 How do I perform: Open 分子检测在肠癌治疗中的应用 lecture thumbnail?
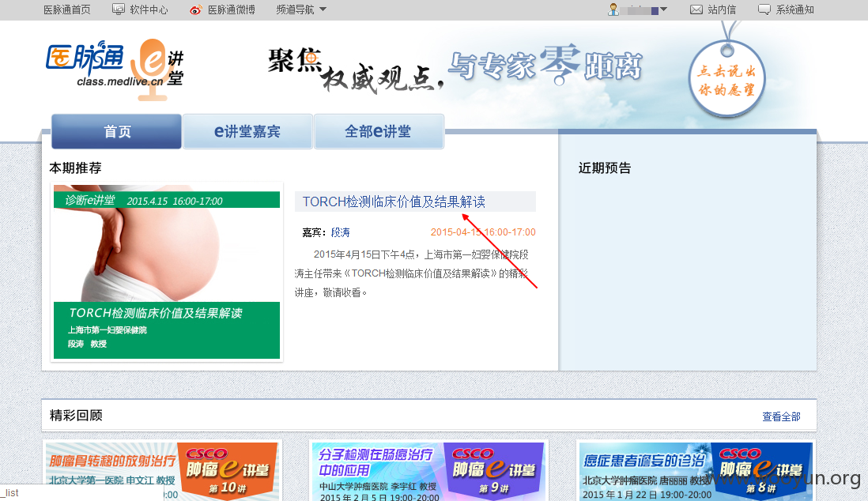coord(428,472)
